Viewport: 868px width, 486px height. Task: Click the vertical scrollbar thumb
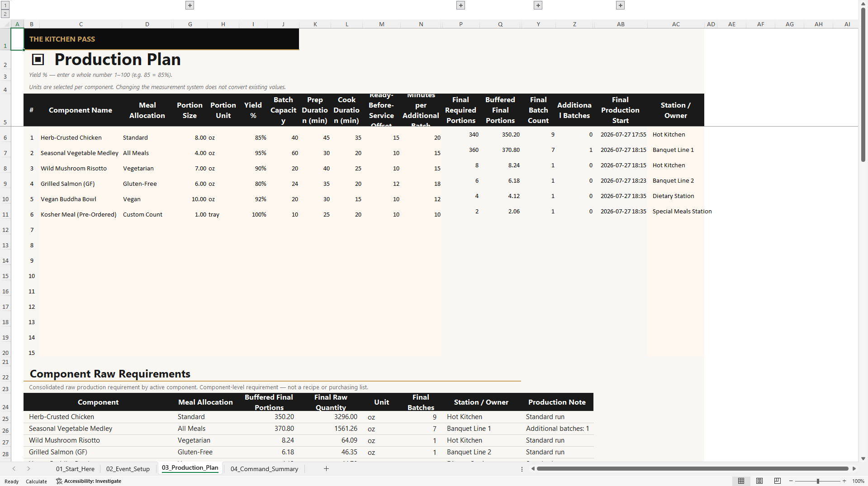(863, 85)
